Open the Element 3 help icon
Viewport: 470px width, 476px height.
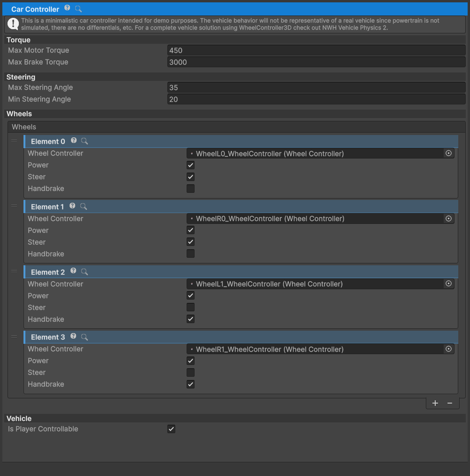click(x=73, y=336)
